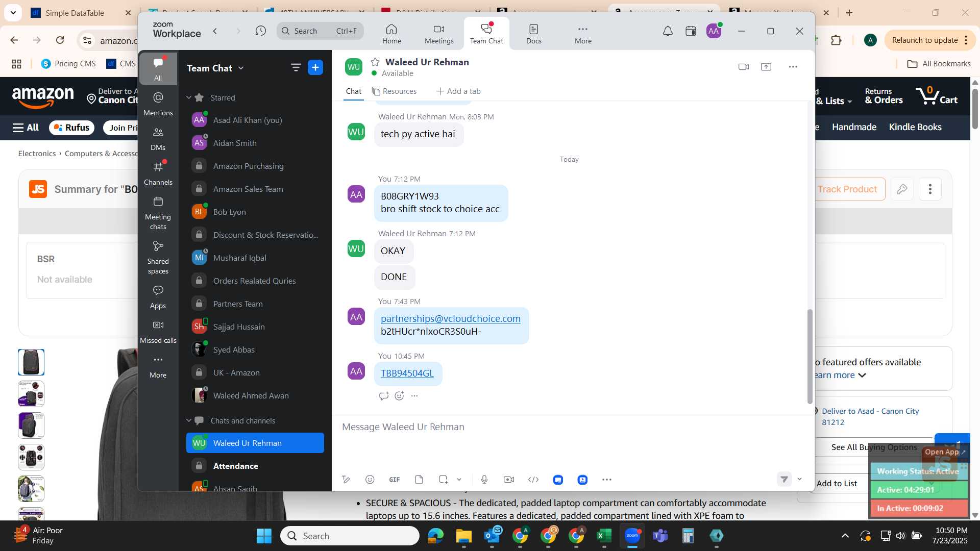Open Meeting chats in the sidebar
The image size is (980, 551).
158,213
